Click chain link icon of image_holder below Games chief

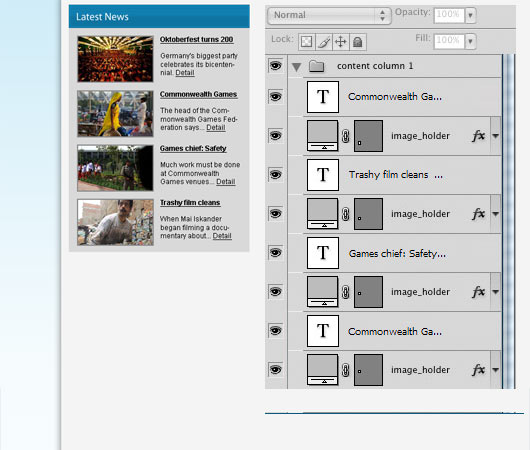pos(346,292)
